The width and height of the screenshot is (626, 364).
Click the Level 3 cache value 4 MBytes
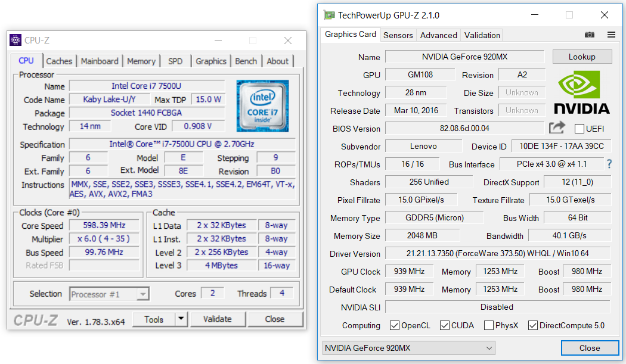222,266
